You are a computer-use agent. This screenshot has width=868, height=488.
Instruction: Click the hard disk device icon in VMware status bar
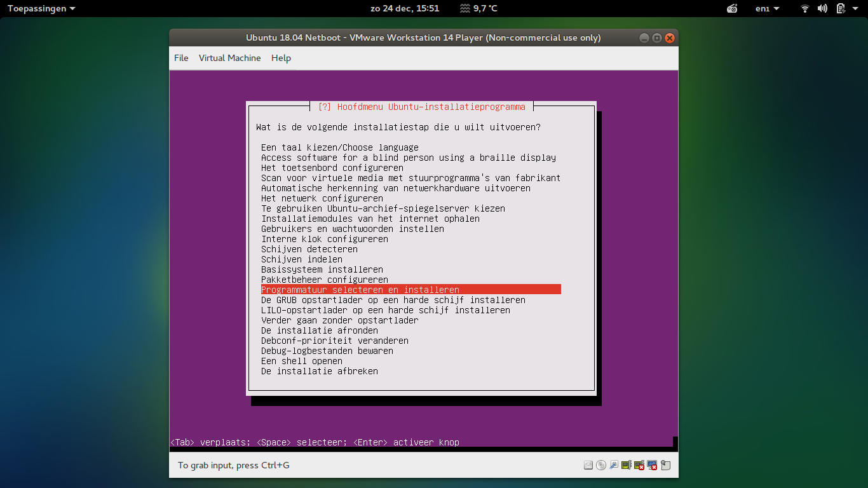point(588,465)
